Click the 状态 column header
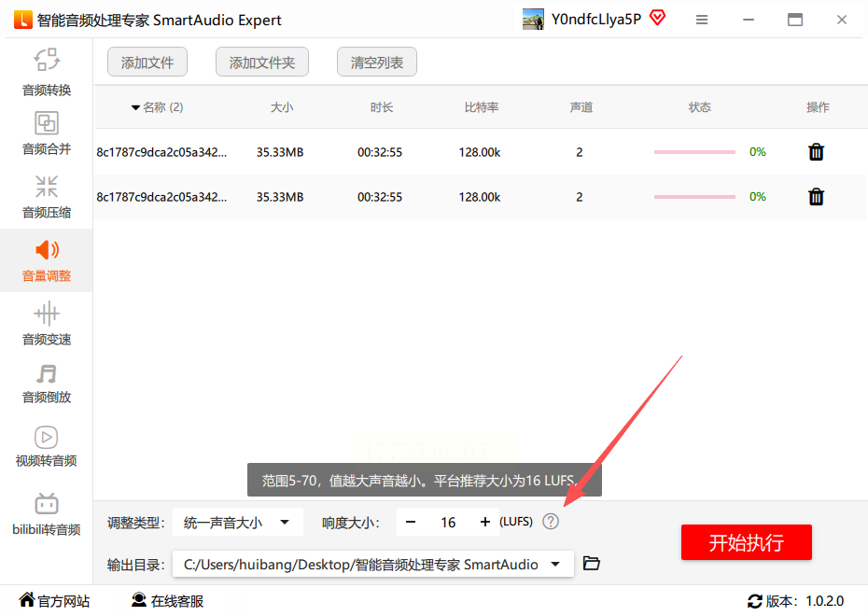 point(699,107)
